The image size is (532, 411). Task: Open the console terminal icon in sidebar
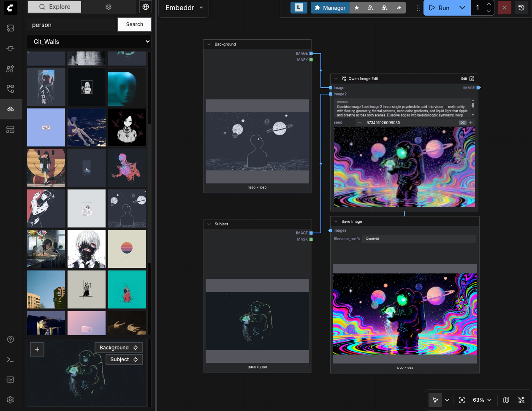11,360
